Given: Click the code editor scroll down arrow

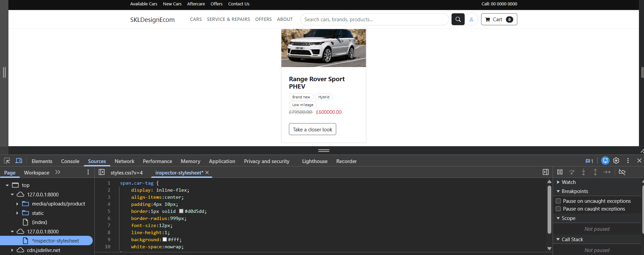Looking at the screenshot, I should 549,249.
